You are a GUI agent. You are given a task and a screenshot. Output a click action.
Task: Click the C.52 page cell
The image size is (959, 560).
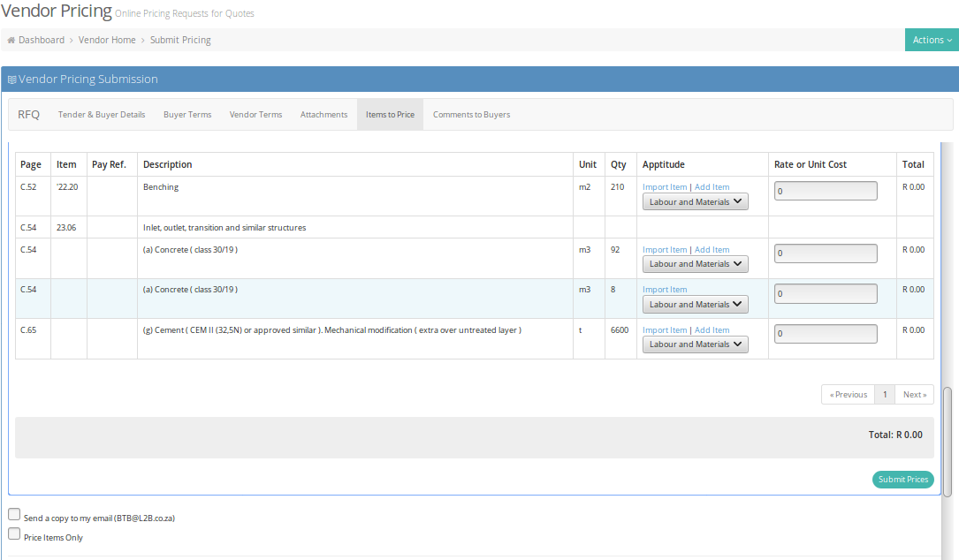click(x=33, y=196)
